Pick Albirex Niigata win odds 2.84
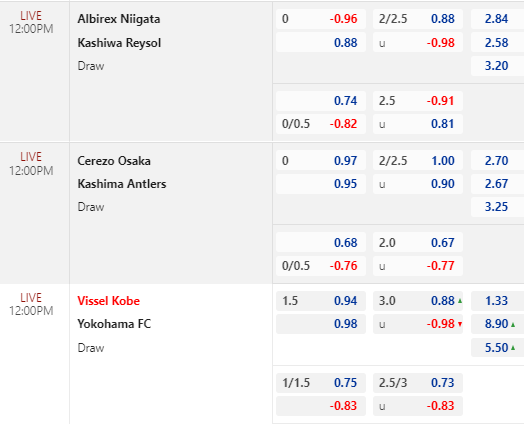 (x=497, y=19)
